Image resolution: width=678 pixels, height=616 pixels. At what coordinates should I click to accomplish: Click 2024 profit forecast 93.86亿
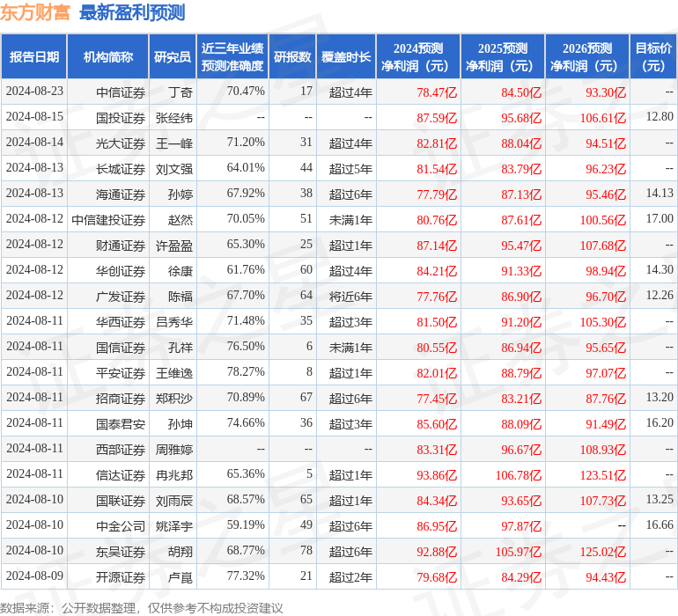[437, 475]
